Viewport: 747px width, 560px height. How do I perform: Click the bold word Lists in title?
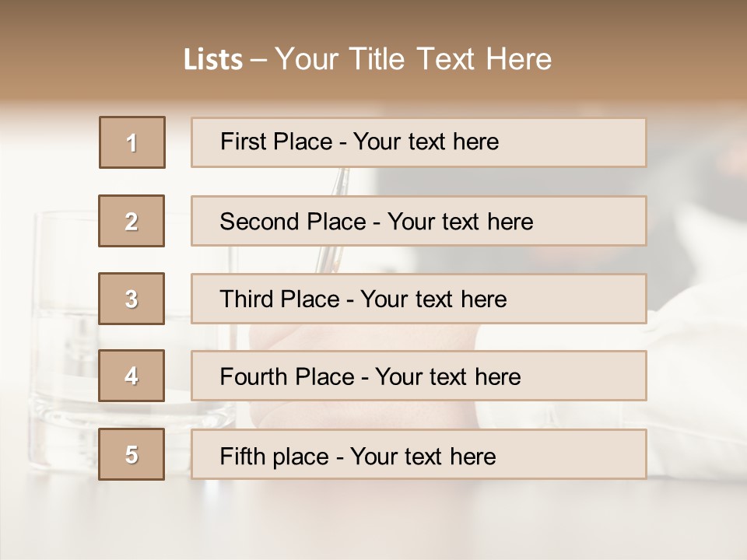[213, 60]
